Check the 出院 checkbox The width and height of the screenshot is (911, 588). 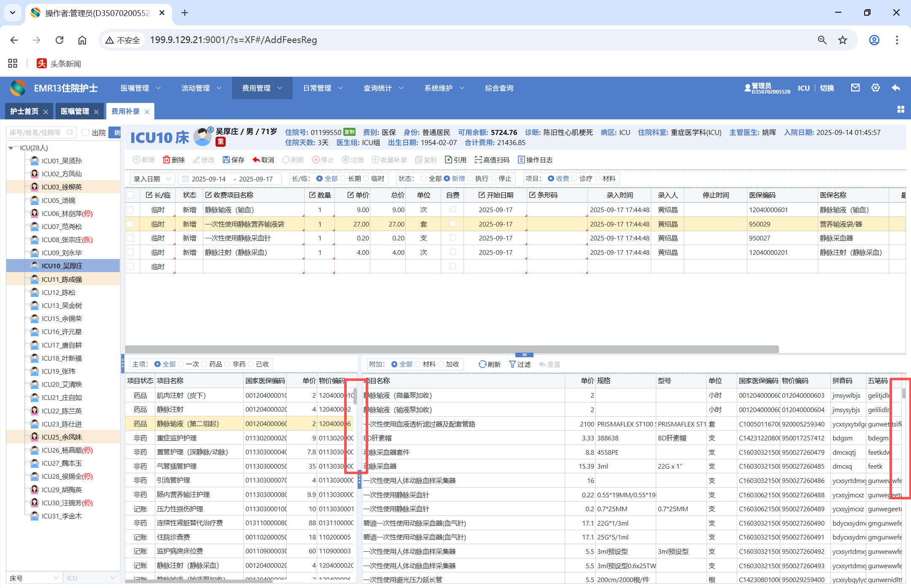point(86,132)
